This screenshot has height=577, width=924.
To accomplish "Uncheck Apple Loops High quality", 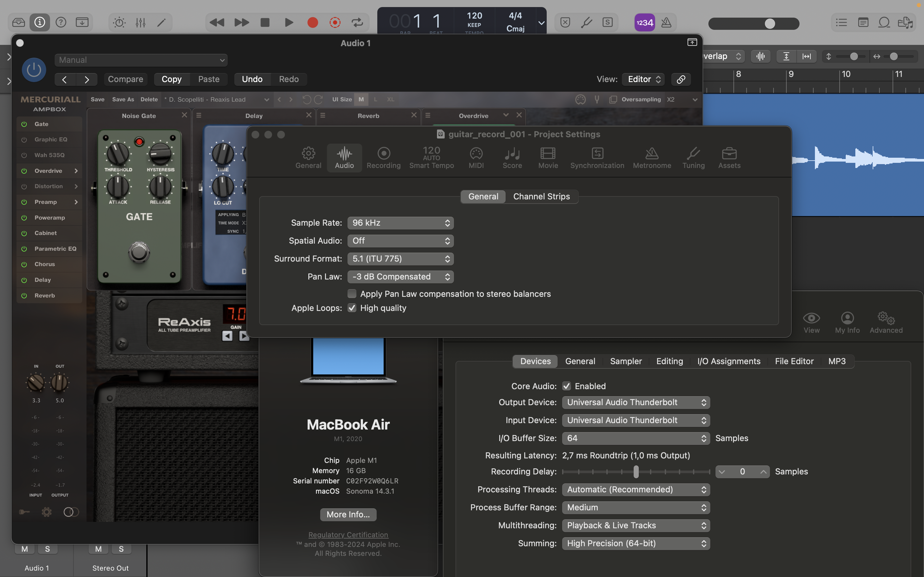I will click(352, 308).
